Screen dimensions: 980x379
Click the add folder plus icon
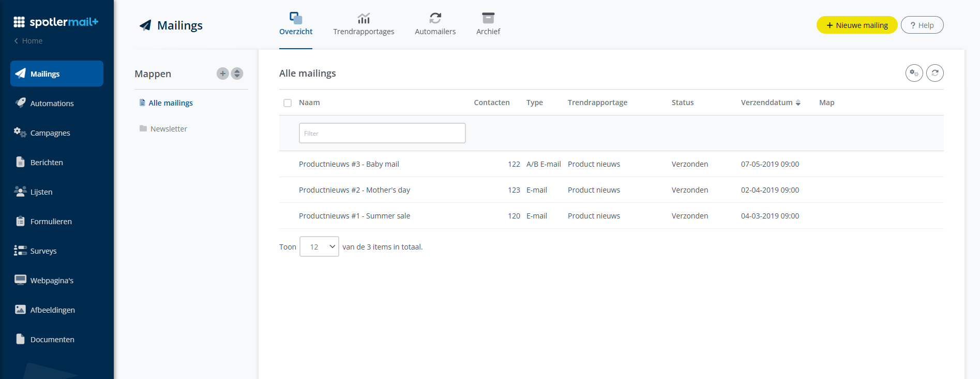point(222,74)
